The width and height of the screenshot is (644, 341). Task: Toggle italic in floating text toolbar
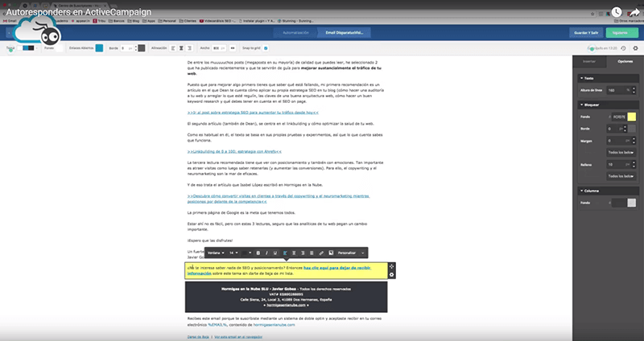click(266, 253)
